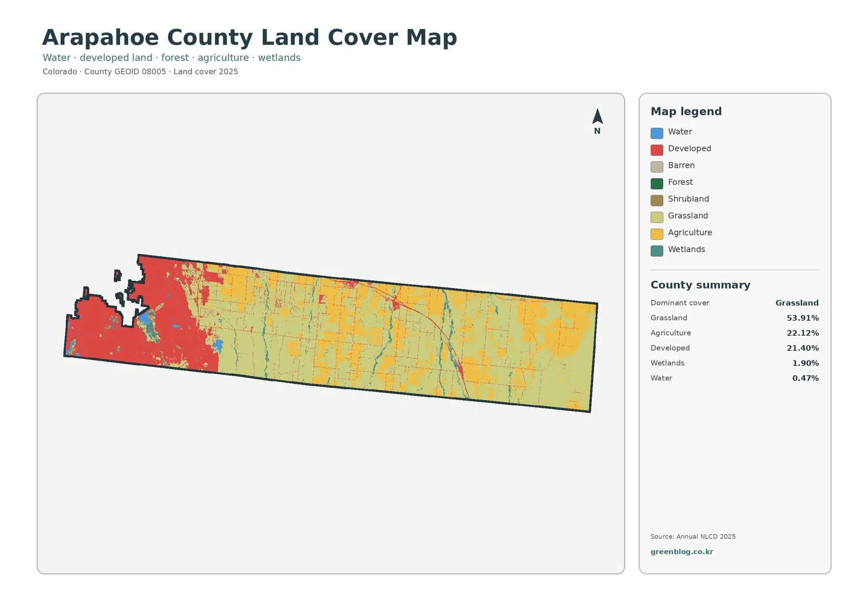868x614 pixels.
Task: Click the Forest legend label
Action: [x=680, y=182]
